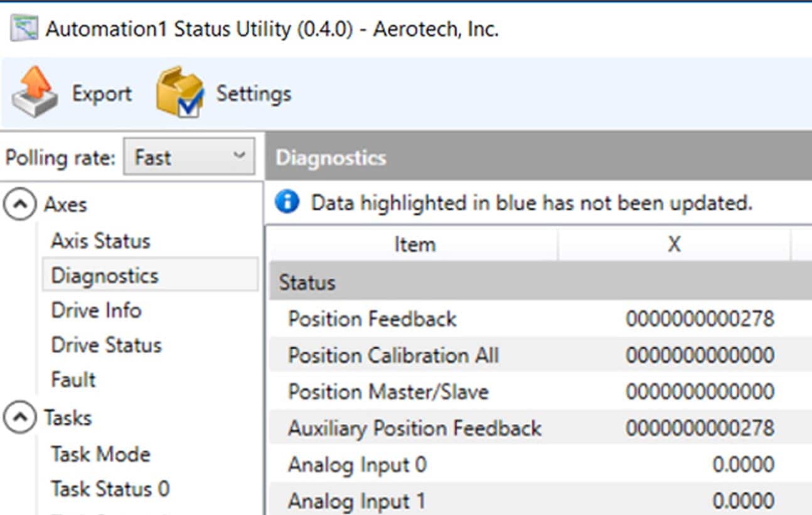Open the Drive Status page
The width and height of the screenshot is (812, 515).
106,345
